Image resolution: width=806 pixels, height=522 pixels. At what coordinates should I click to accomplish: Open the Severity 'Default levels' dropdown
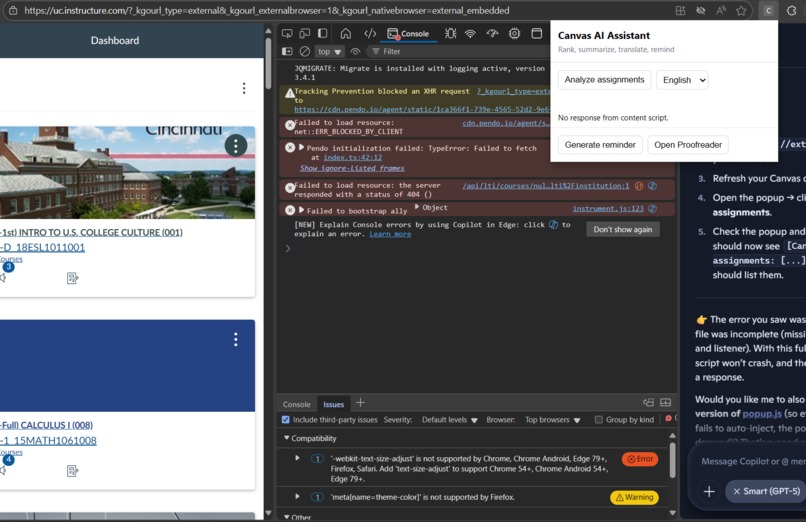[450, 420]
